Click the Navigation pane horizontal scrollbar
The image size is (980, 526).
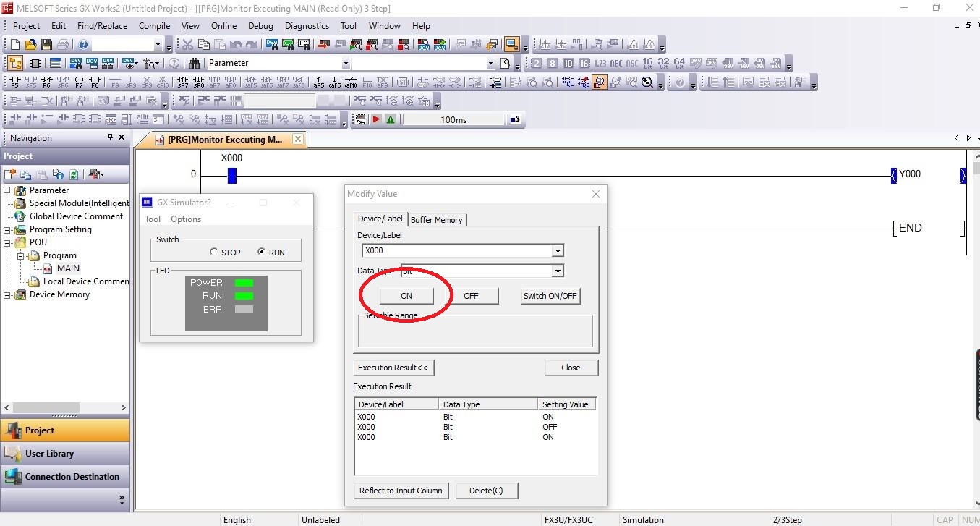[65, 407]
